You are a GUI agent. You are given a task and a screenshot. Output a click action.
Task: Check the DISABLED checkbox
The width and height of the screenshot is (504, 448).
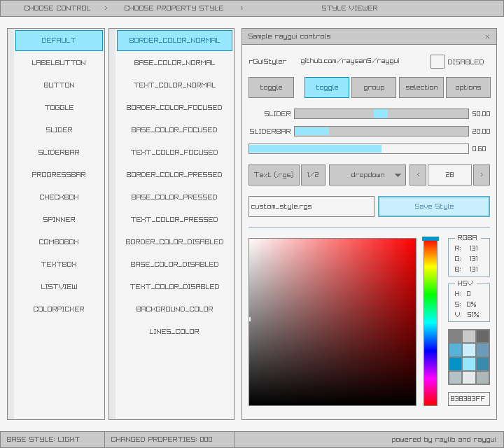click(437, 62)
